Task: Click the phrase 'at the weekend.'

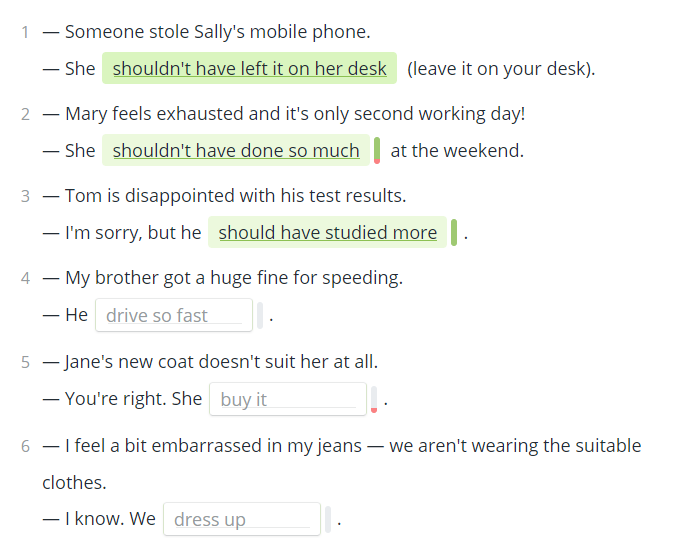Action: pyautogui.click(x=457, y=151)
